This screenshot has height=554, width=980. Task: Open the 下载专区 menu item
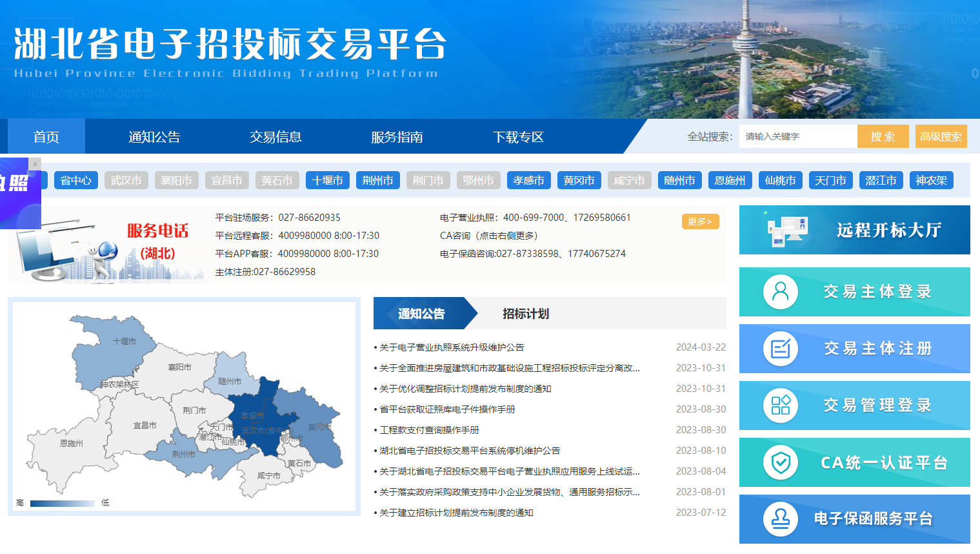click(519, 136)
